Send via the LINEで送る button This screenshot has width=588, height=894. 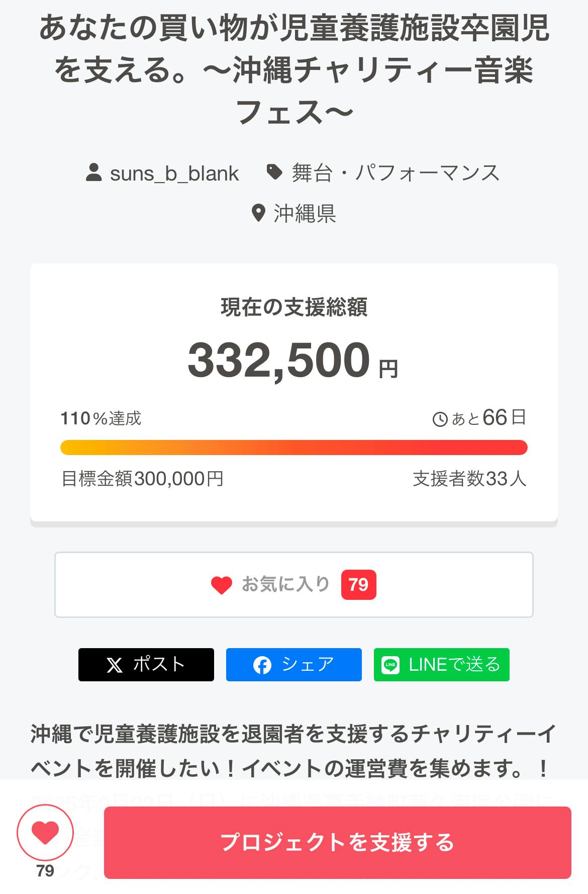[x=441, y=665]
